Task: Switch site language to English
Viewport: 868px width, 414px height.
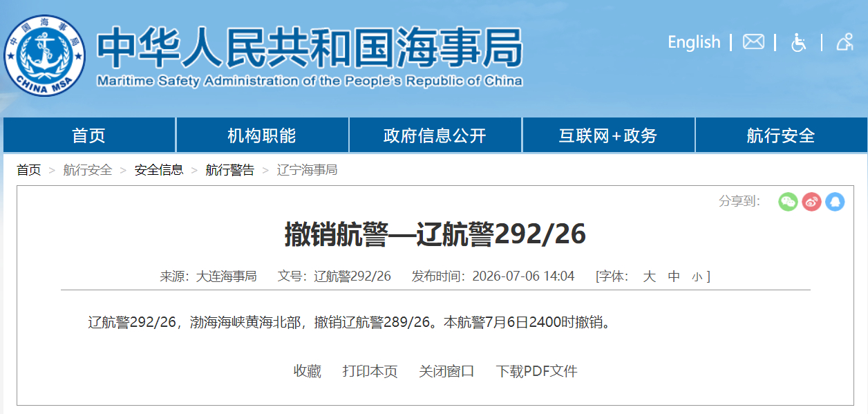Action: coord(694,42)
